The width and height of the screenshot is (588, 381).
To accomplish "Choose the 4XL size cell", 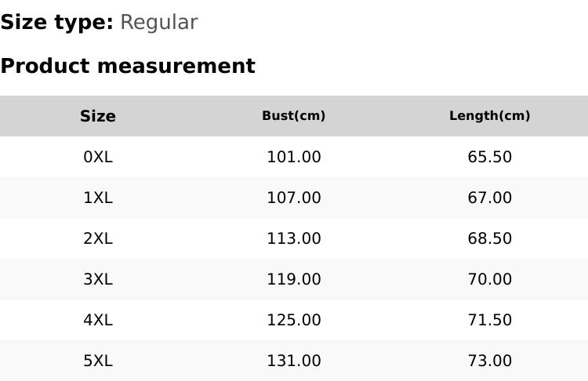I will [98, 320].
